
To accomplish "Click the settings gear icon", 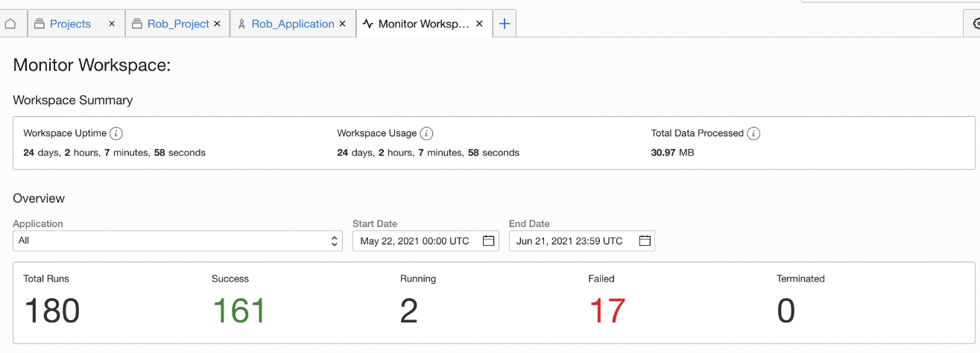I will [974, 24].
